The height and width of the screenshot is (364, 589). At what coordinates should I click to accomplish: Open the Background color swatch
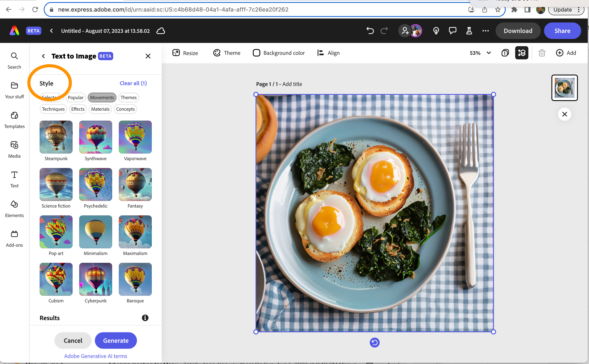point(256,53)
